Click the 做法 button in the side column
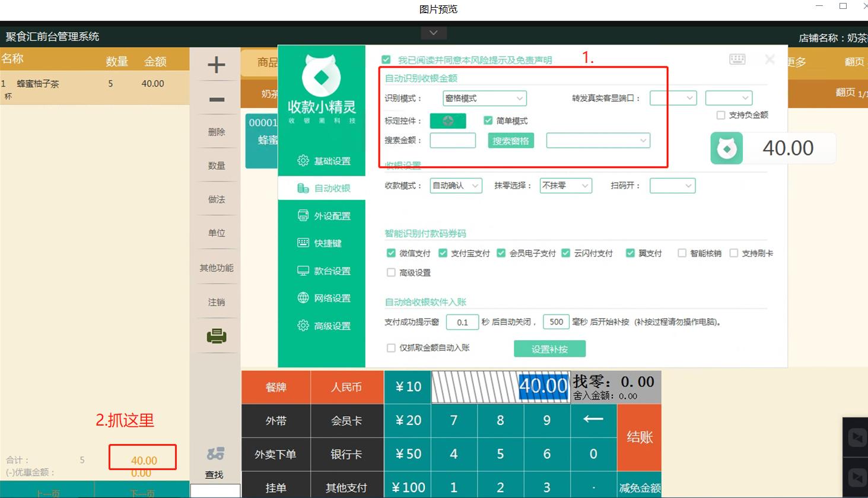The width and height of the screenshot is (868, 498). point(217,199)
